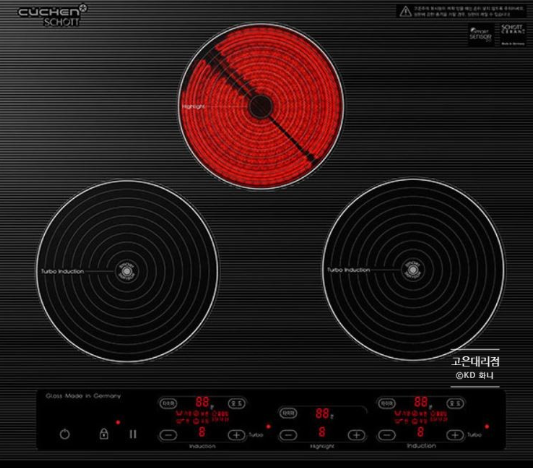The width and height of the screenshot is (533, 468).
Task: Tap the Highlight 88 timer display
Action: coord(322,413)
